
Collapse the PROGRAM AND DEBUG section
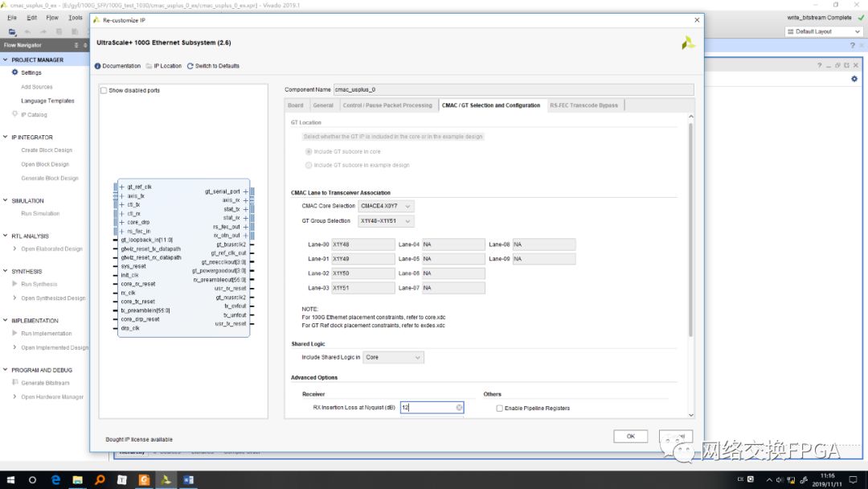(6, 369)
